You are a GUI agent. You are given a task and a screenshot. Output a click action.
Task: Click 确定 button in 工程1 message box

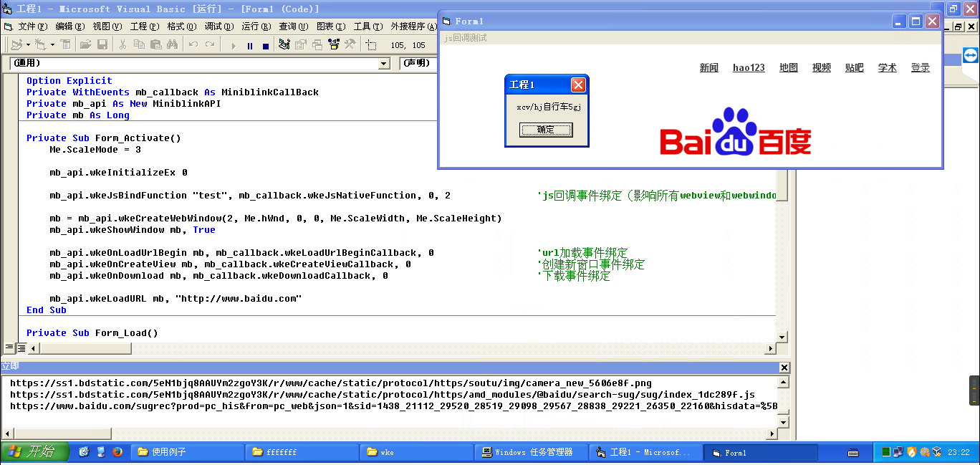click(546, 130)
